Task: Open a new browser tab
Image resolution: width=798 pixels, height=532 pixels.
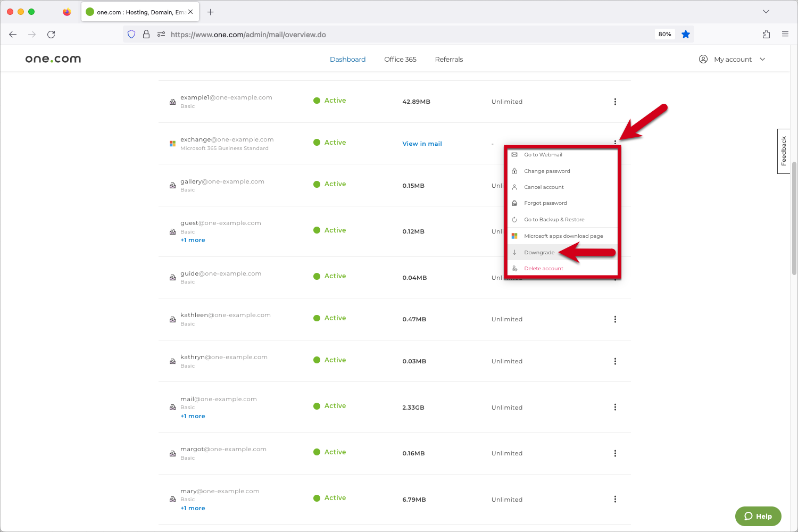Action: (x=211, y=12)
